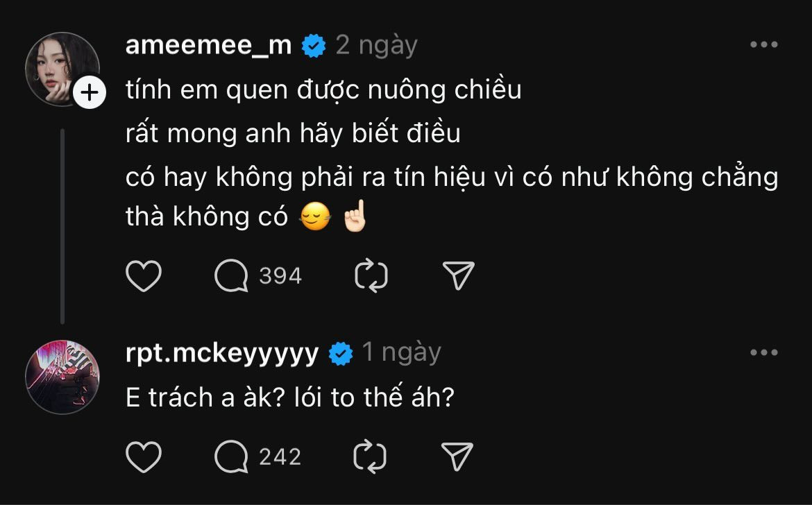
Task: Share rpt.mckeyyyyy's reply via send icon
Action: pyautogui.click(x=458, y=457)
